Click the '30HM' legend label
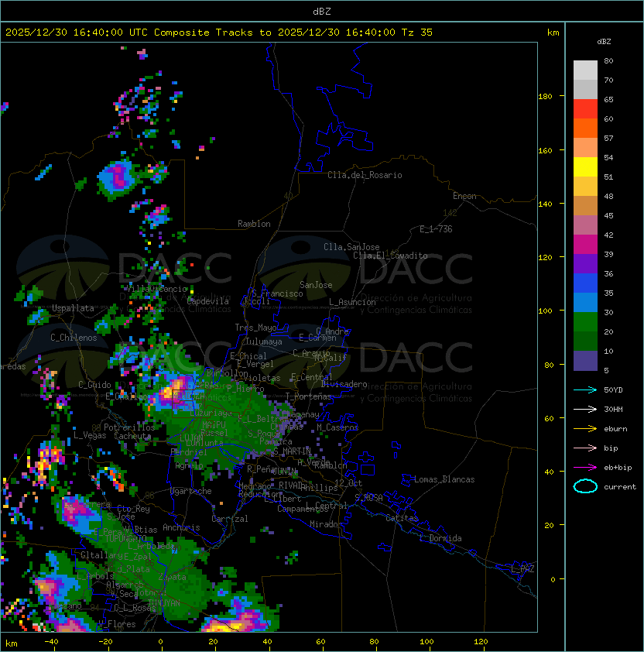The width and height of the screenshot is (644, 652). pos(613,410)
